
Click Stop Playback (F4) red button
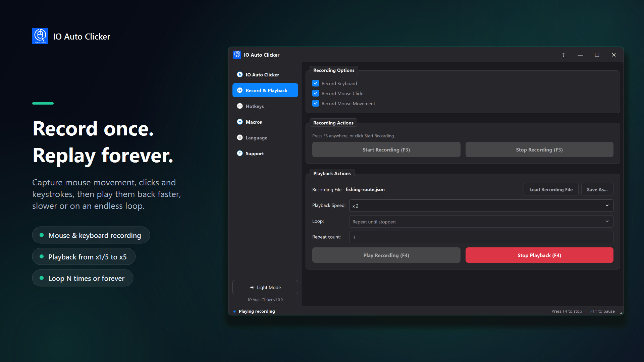click(539, 255)
